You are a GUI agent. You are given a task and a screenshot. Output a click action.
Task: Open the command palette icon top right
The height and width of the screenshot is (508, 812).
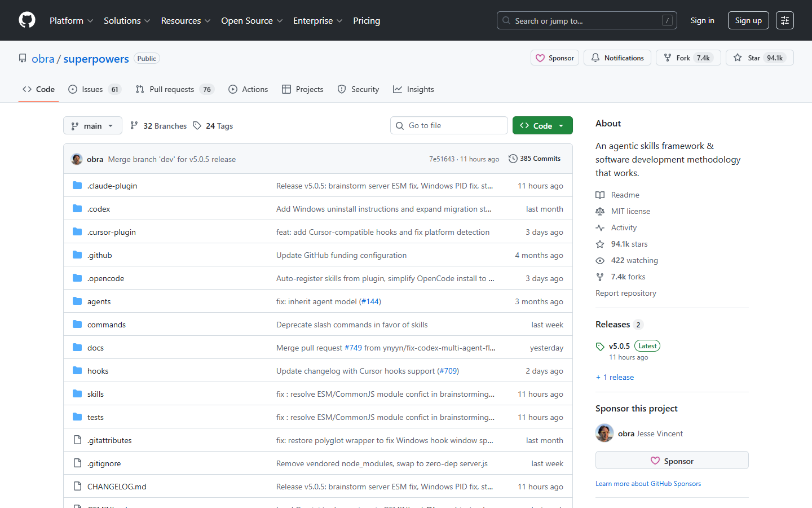click(x=785, y=20)
